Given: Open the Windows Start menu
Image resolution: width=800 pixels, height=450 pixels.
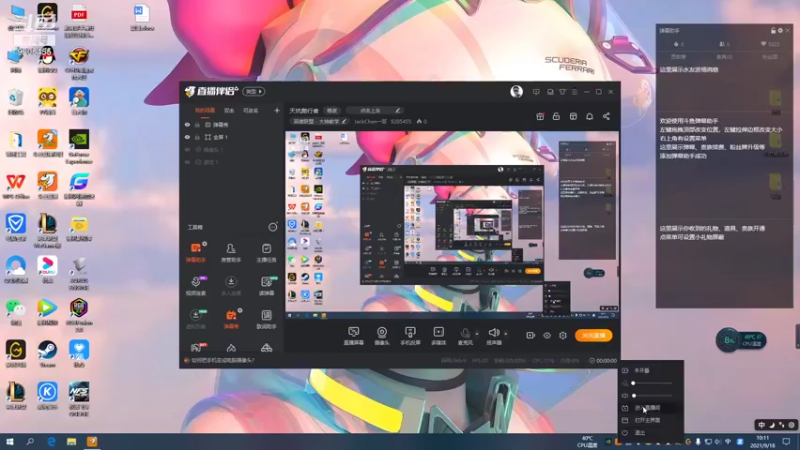Looking at the screenshot, I should 9,442.
